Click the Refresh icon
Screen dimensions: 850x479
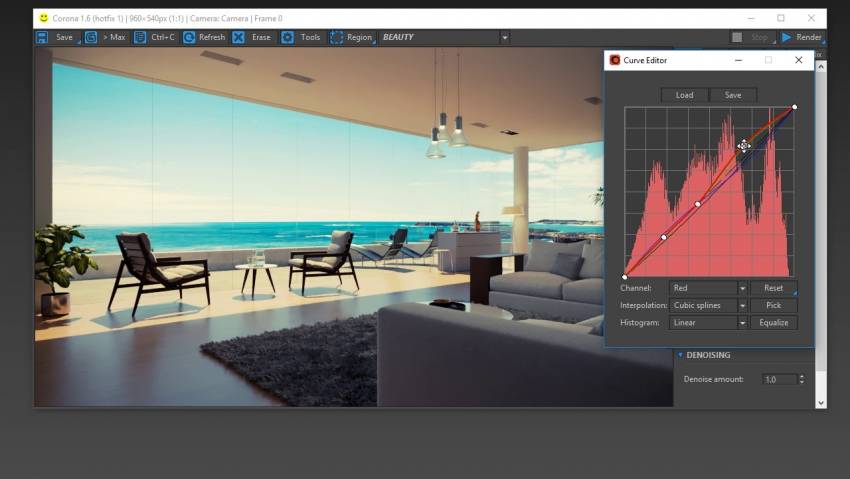point(189,37)
